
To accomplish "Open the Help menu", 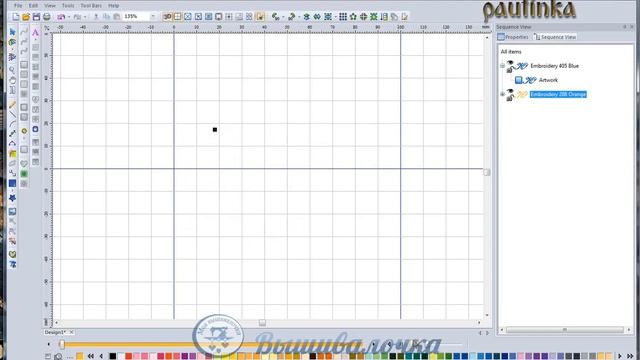I will click(x=113, y=6).
